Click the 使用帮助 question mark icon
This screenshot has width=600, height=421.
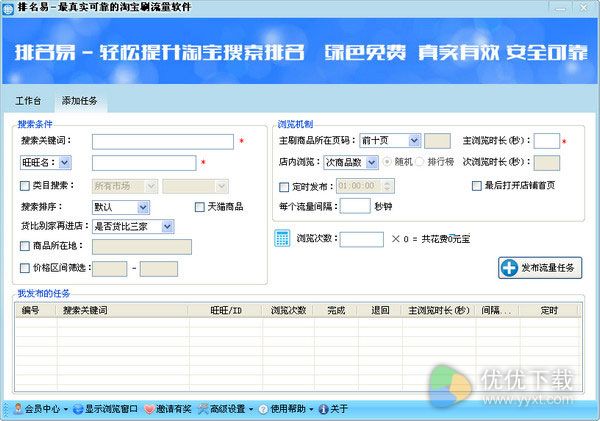click(263, 409)
